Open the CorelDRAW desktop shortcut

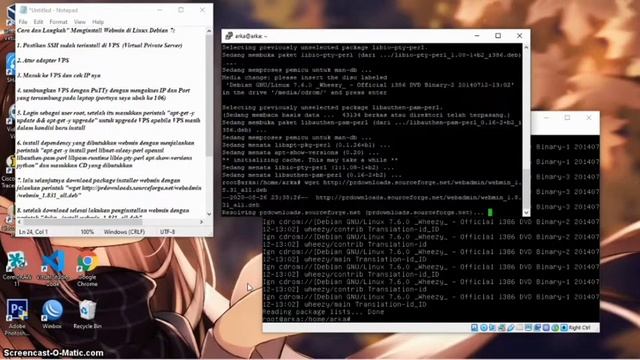17,267
